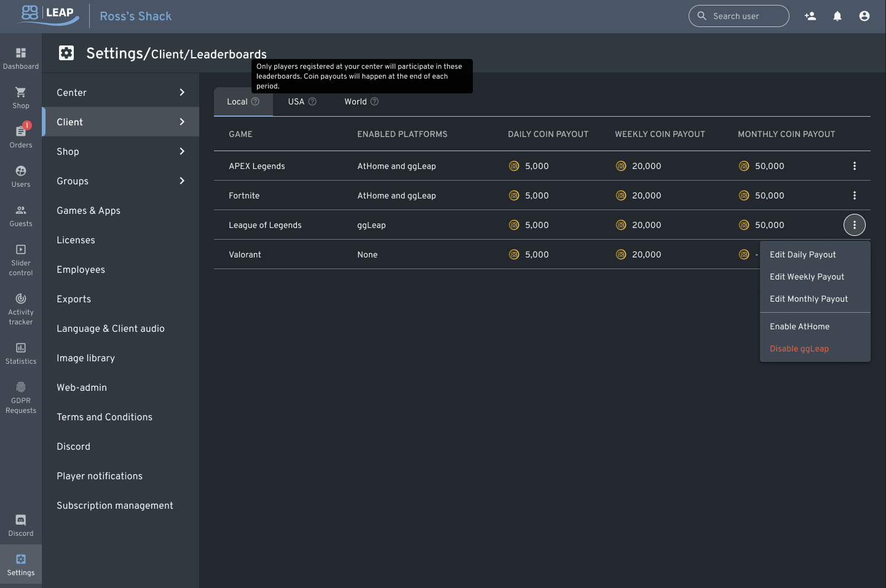Enable AtHome for League of Legends
Viewport: 886px width, 588px height.
coord(799,326)
